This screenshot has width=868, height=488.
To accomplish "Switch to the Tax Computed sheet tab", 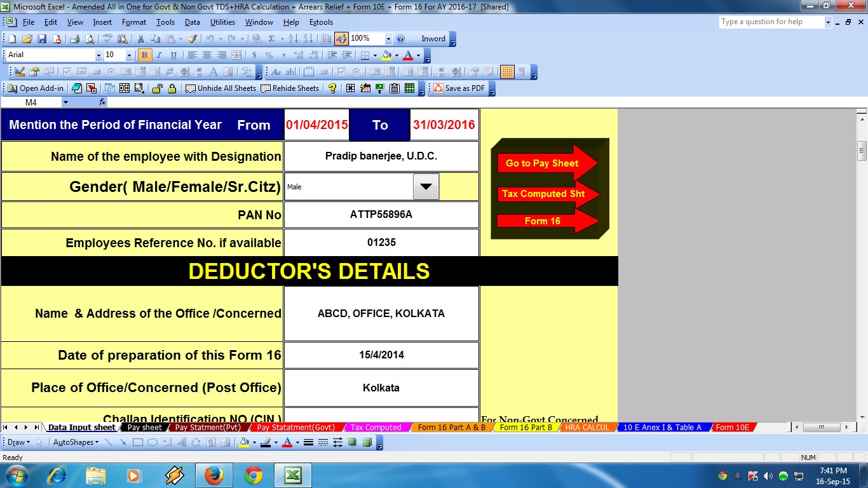I will tap(376, 428).
